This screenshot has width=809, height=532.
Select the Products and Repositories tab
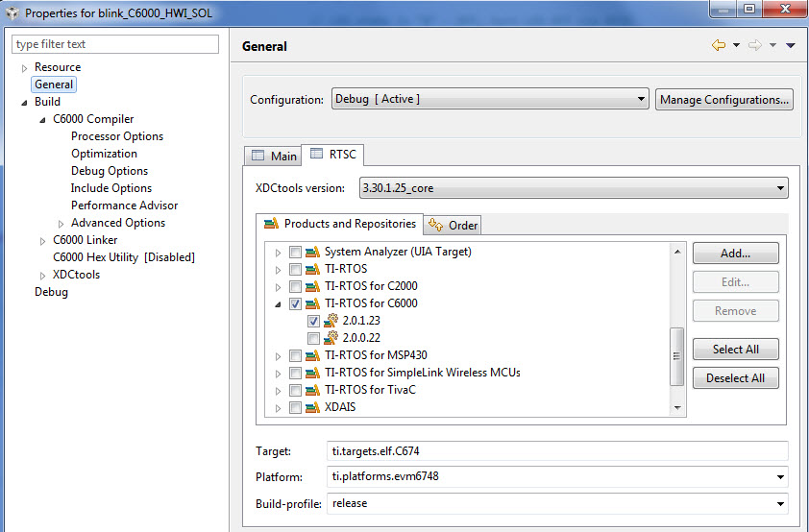pyautogui.click(x=339, y=224)
